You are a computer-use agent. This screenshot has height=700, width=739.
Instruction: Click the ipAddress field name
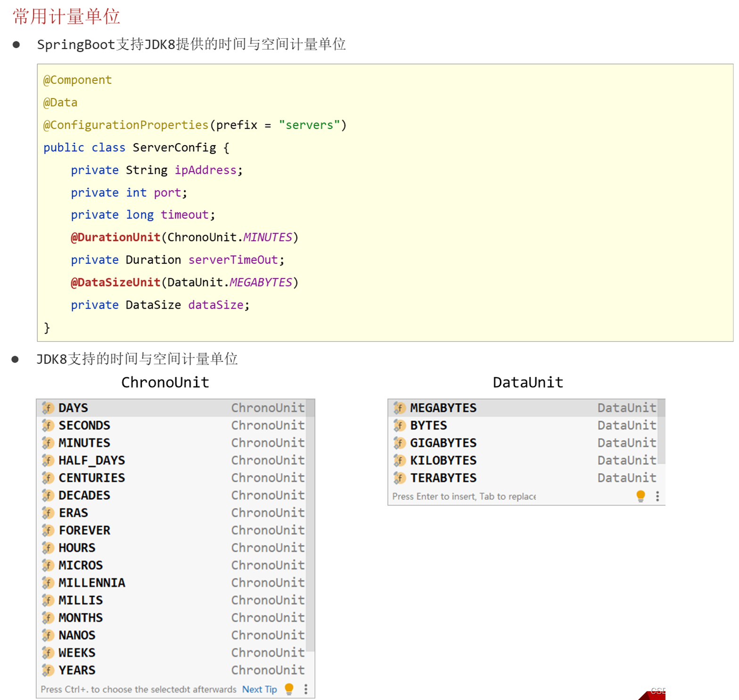point(205,170)
